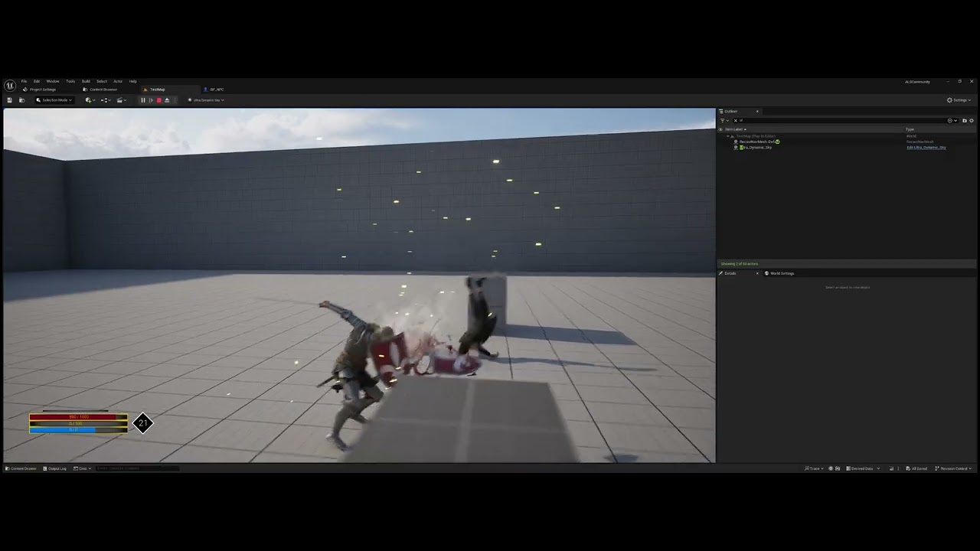Viewport: 980px width, 551px height.
Task: Open the File menu
Action: [24, 81]
